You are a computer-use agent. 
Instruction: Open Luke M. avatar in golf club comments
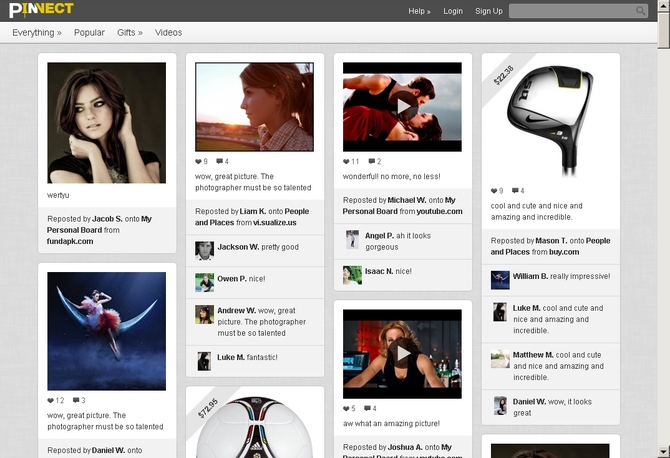pos(500,312)
